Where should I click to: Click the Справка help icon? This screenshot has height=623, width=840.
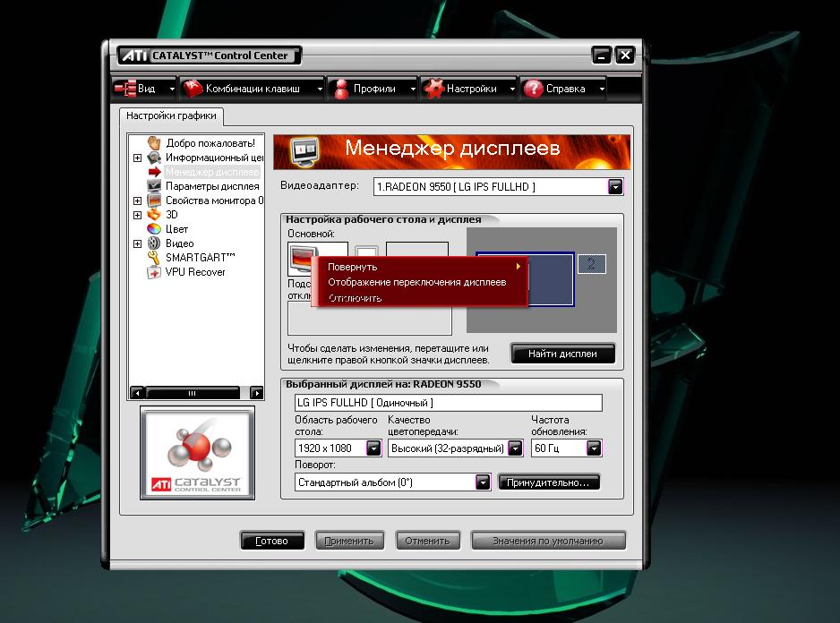click(x=533, y=89)
